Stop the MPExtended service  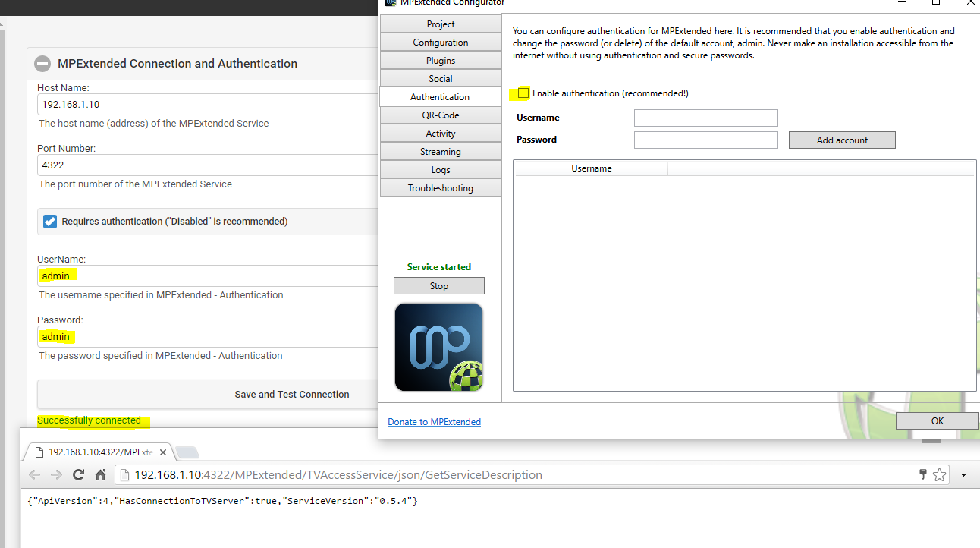click(x=439, y=286)
